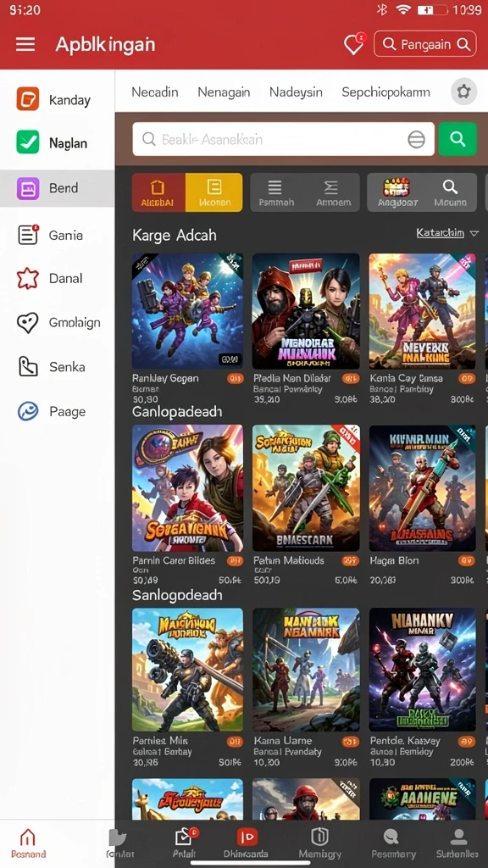Viewport: 488px width, 868px height.
Task: Open the Dhimcarda tab in bottom bar
Action: pos(246,843)
